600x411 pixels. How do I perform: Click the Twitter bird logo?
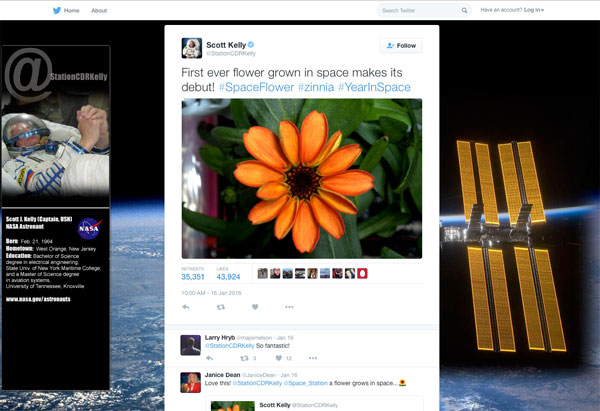click(57, 10)
